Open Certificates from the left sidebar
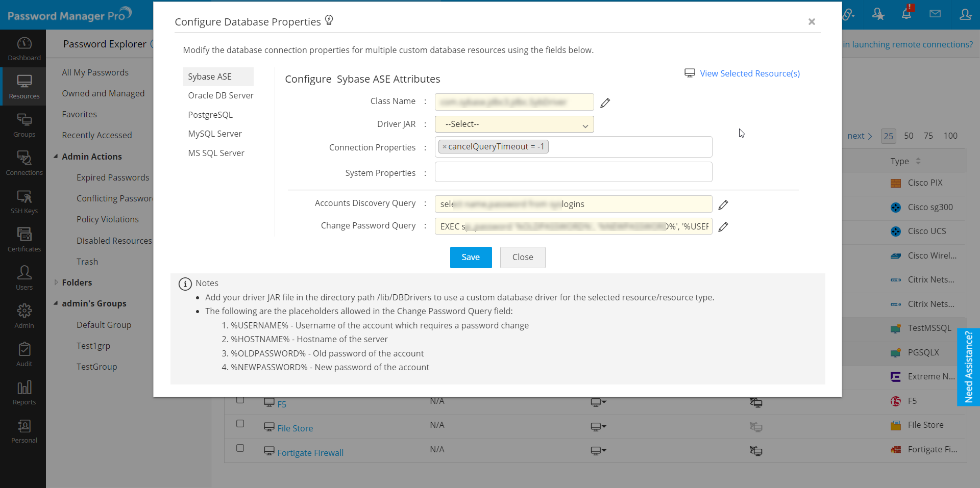Viewport: 980px width, 488px height. (24, 240)
